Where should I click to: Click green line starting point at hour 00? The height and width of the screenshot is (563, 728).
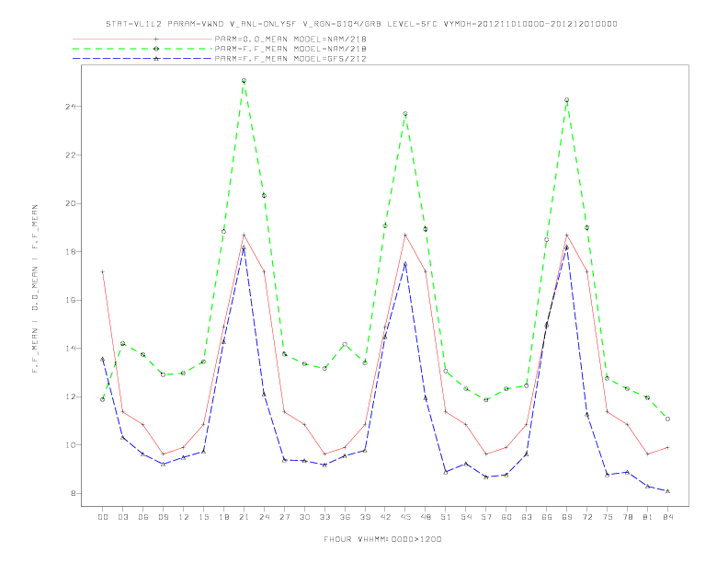tap(103, 399)
